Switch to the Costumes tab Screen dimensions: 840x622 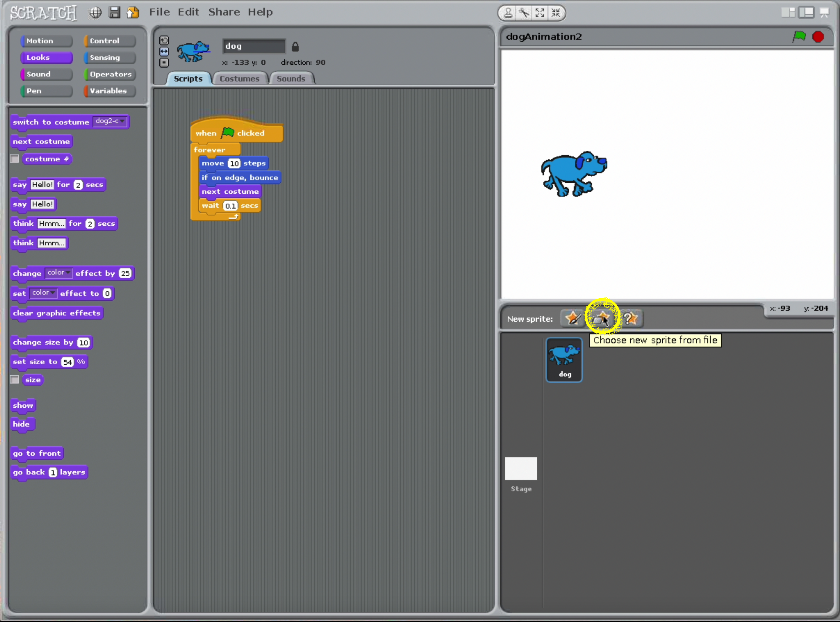pos(239,79)
